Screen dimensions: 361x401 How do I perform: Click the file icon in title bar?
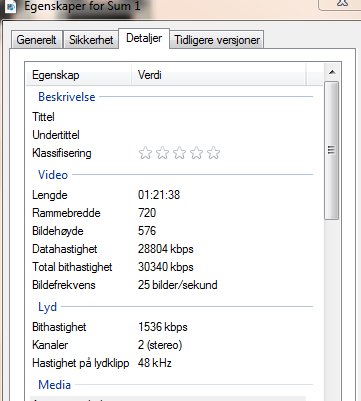11,6
